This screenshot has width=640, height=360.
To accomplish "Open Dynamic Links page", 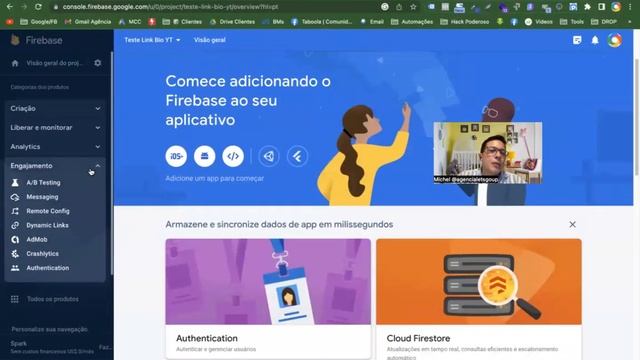I will tap(47, 225).
